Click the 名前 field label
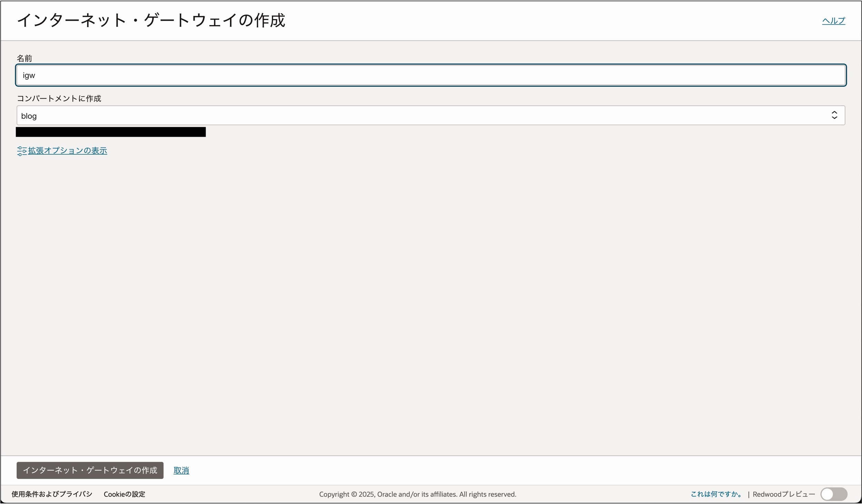The height and width of the screenshot is (504, 862). pos(24,58)
